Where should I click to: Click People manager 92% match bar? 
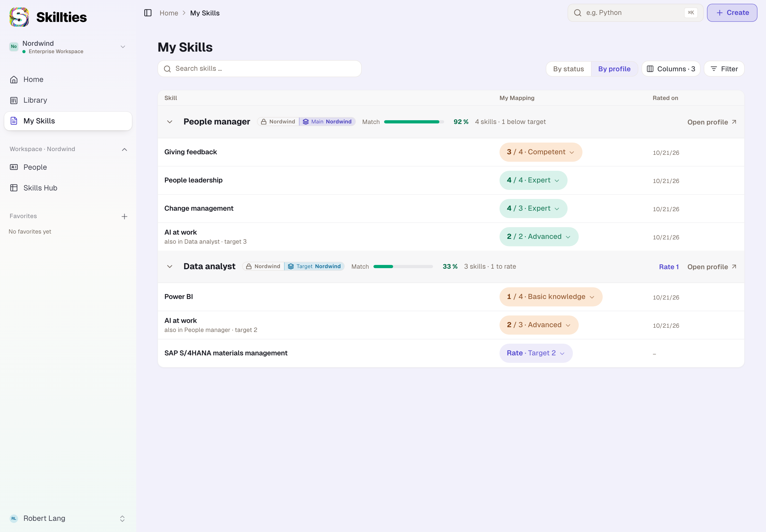[x=414, y=122]
